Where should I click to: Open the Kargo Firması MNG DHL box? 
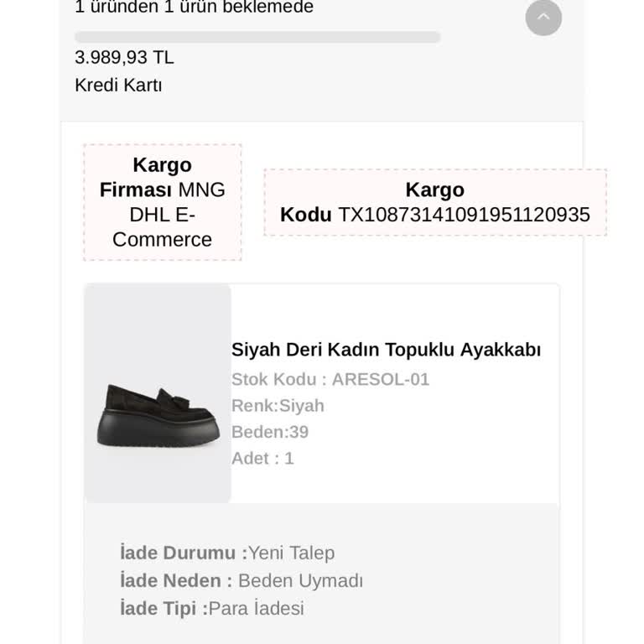click(162, 202)
